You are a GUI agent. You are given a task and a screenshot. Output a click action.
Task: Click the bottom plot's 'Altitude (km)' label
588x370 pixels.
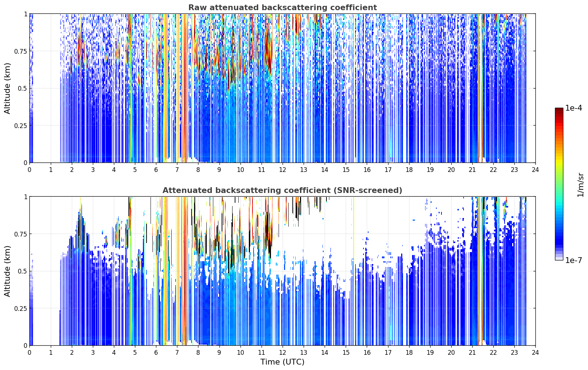pyautogui.click(x=8, y=271)
